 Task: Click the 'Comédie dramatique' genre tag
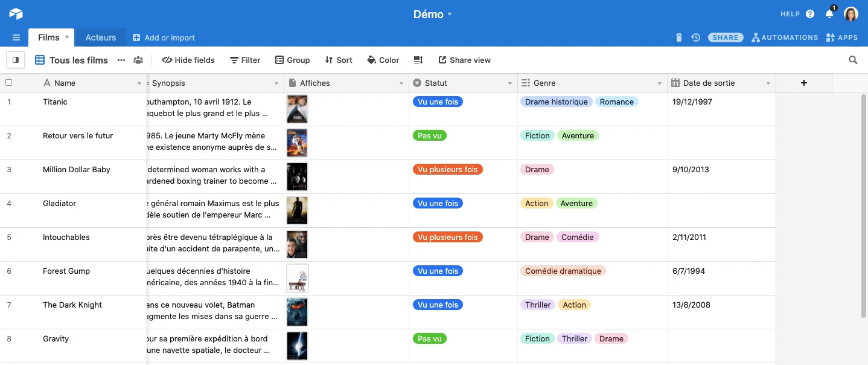point(563,271)
